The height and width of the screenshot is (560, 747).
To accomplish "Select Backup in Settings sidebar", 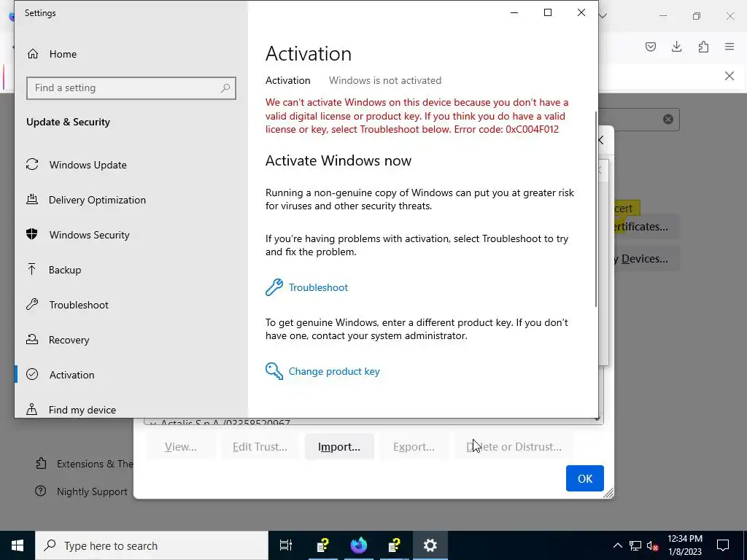I will point(65,270).
